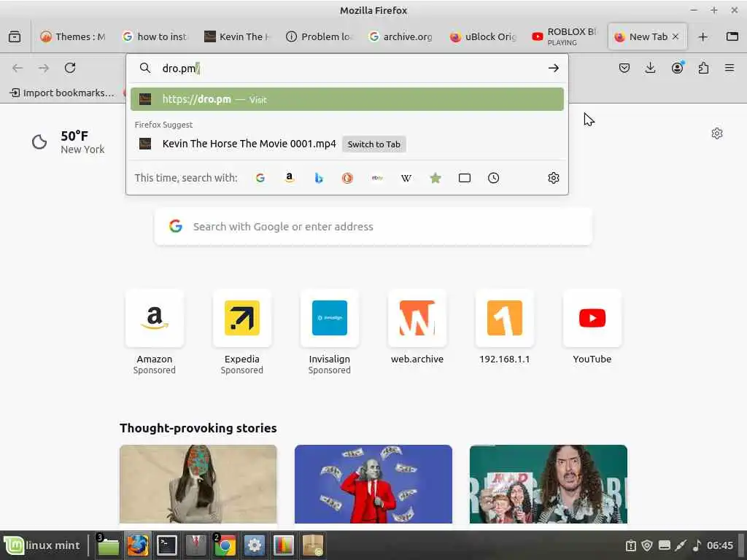Go forward with the forward arrow
Viewport: 747px width, 560px height.
pyautogui.click(x=44, y=68)
